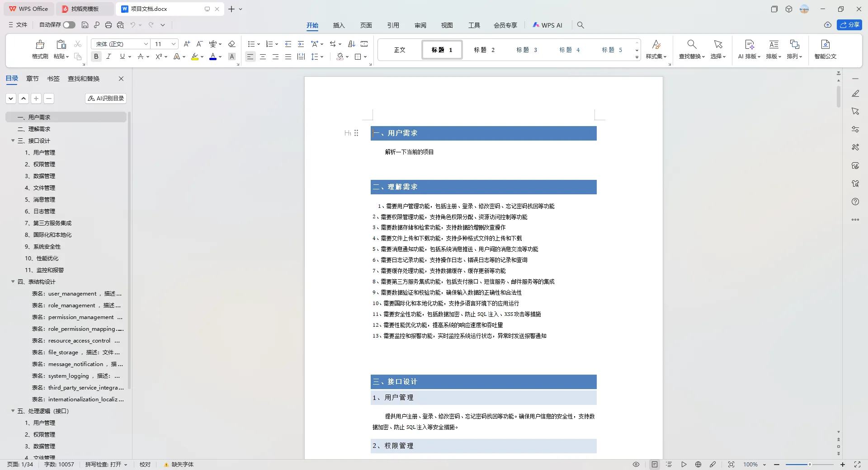Click the clear formatting eraser icon

(x=231, y=44)
